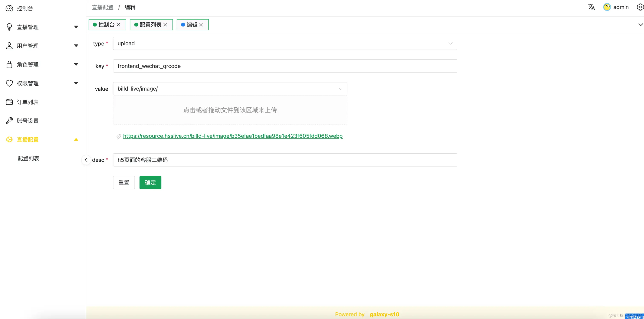The image size is (644, 319).
Task: Open the language translation icon
Action: pyautogui.click(x=591, y=7)
